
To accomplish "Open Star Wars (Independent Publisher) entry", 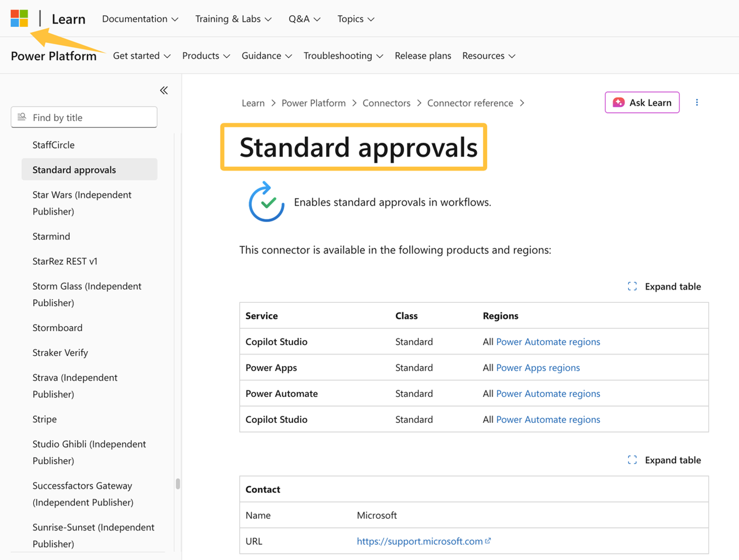I will click(x=82, y=203).
